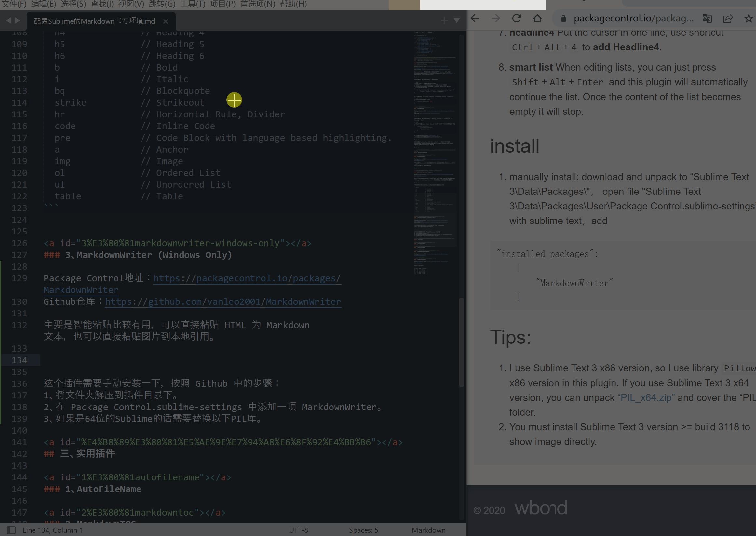This screenshot has height=536, width=756.
Task: Open the 帮助(H) menu
Action: tap(293, 4)
